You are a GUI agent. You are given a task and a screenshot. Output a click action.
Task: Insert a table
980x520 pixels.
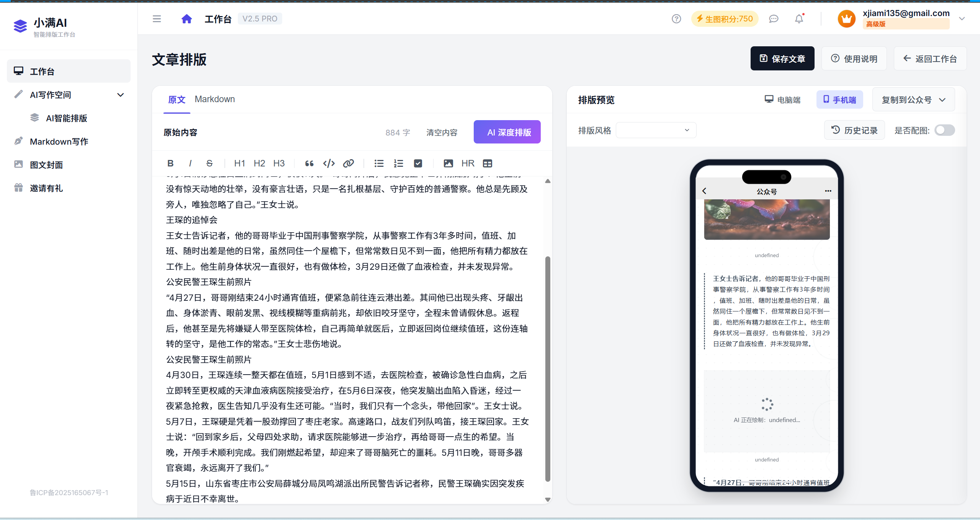pyautogui.click(x=487, y=163)
